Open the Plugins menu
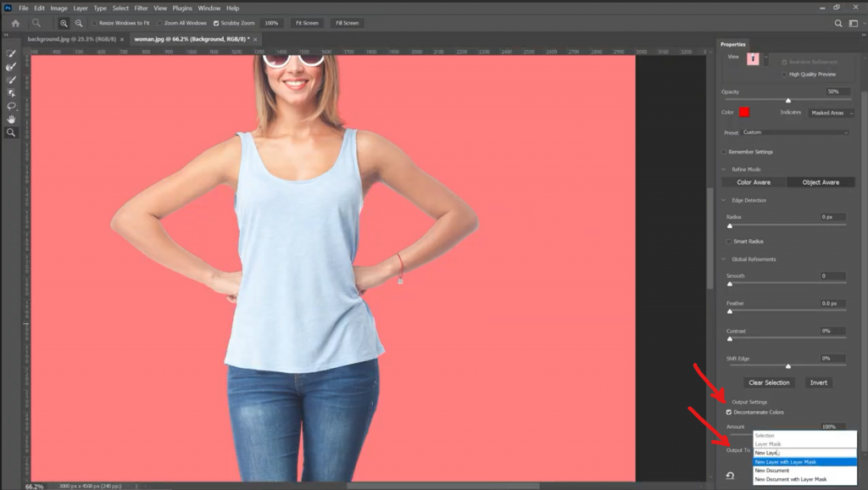Screen dimensions: 868x490 click(x=182, y=8)
